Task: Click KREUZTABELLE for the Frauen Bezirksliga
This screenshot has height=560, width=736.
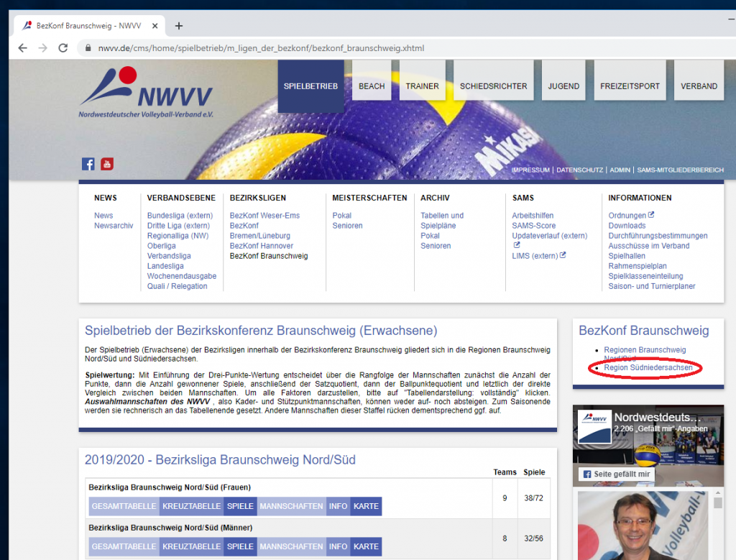Action: click(x=191, y=506)
